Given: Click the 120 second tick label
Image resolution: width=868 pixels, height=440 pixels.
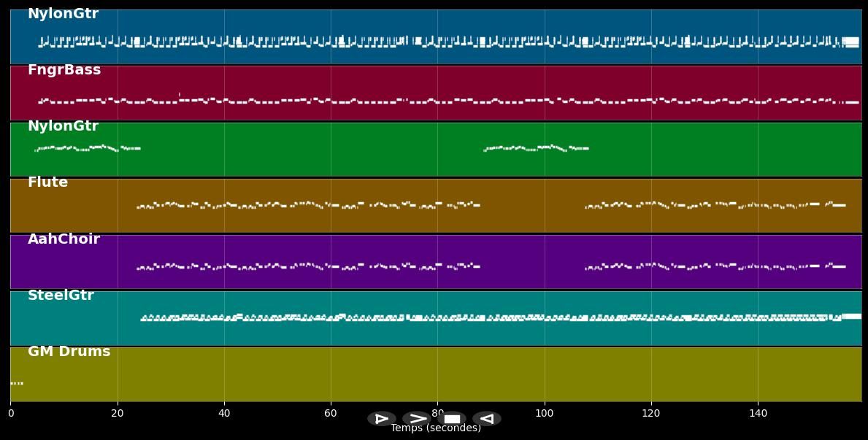Looking at the screenshot, I should click(x=650, y=413).
